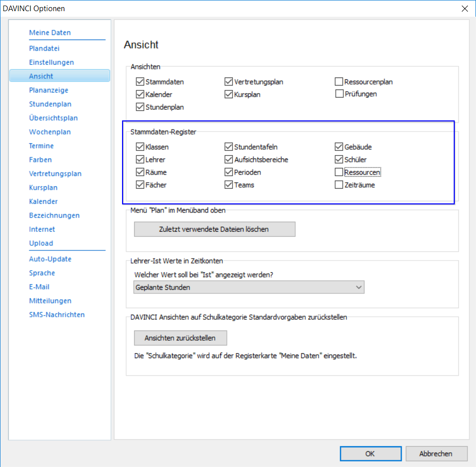Viewport: 476px width, 467px height.
Task: Disable the Vertretungsplan view checkbox
Action: click(228, 81)
